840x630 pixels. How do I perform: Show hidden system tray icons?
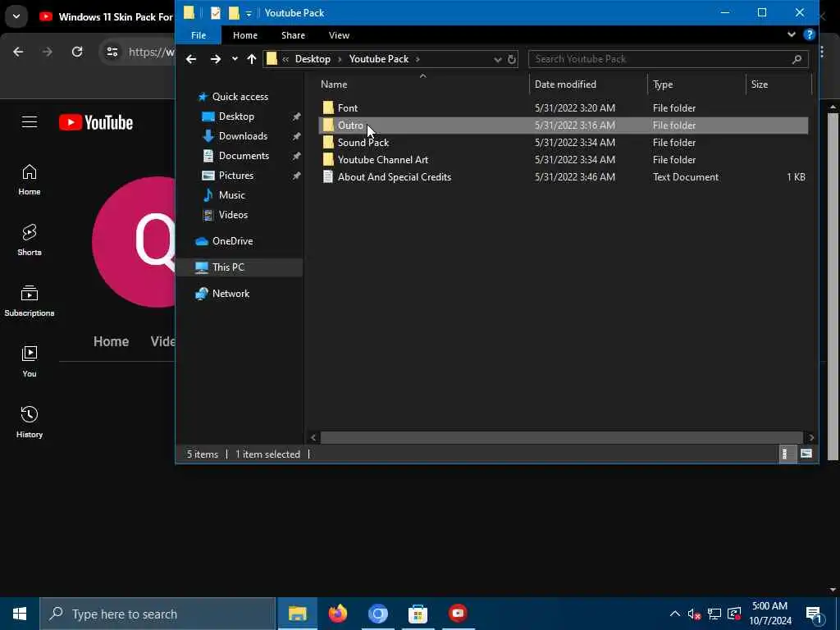[x=675, y=614]
